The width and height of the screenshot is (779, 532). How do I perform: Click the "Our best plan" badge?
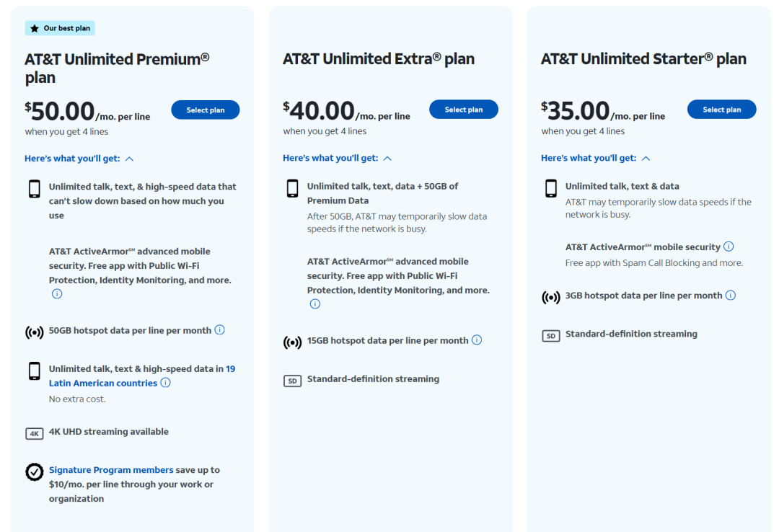point(61,28)
